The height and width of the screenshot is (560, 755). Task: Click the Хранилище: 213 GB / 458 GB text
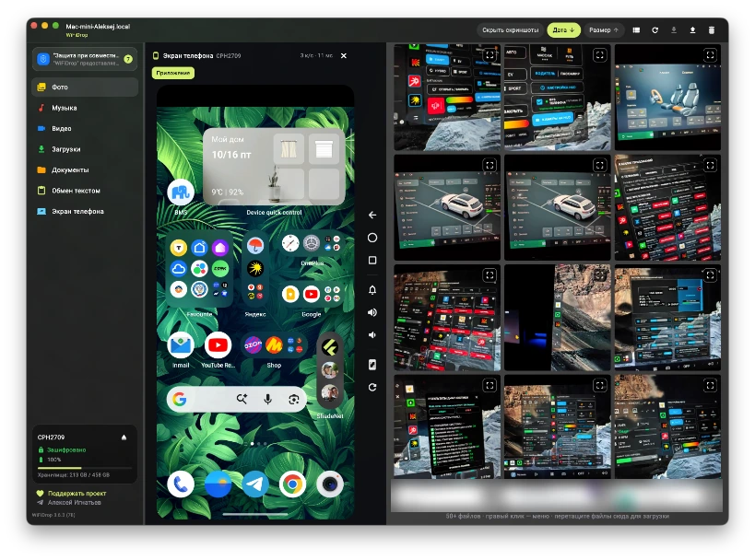click(x=73, y=475)
